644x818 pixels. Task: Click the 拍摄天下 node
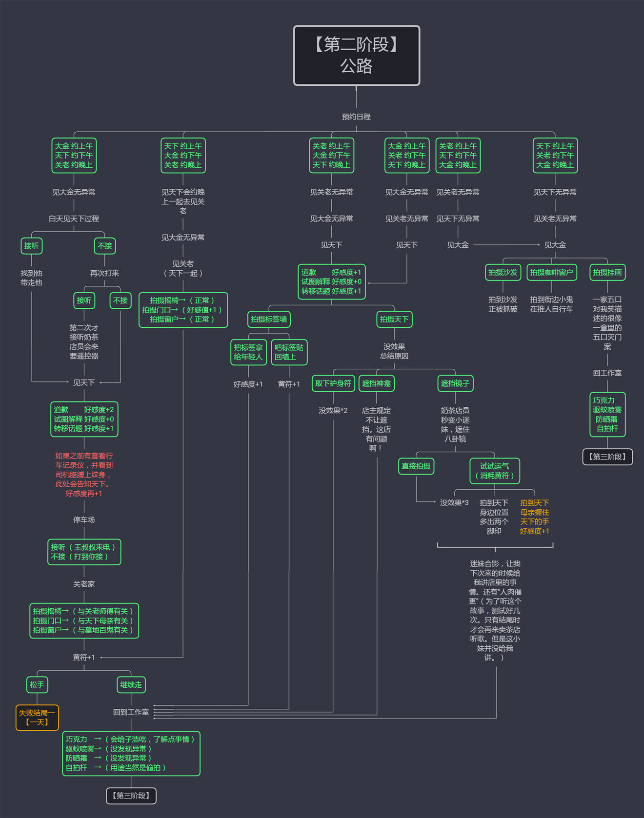click(394, 319)
